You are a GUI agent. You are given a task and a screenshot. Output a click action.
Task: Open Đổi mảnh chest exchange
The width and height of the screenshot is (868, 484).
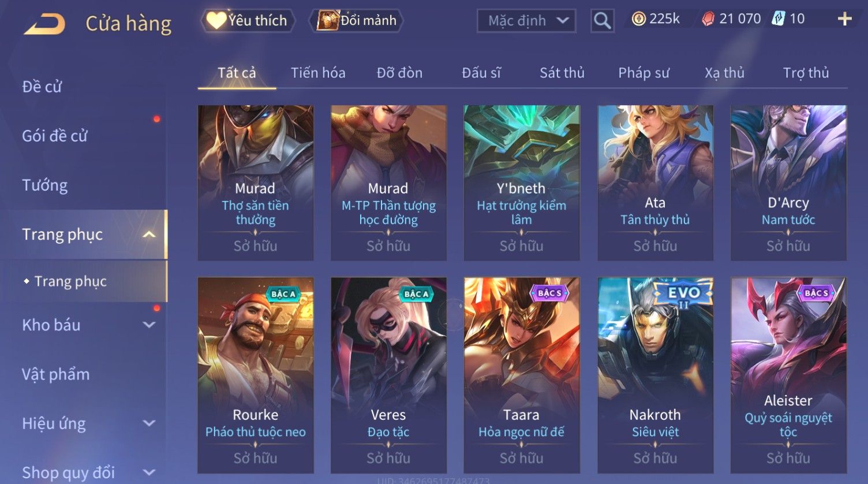coord(356,21)
